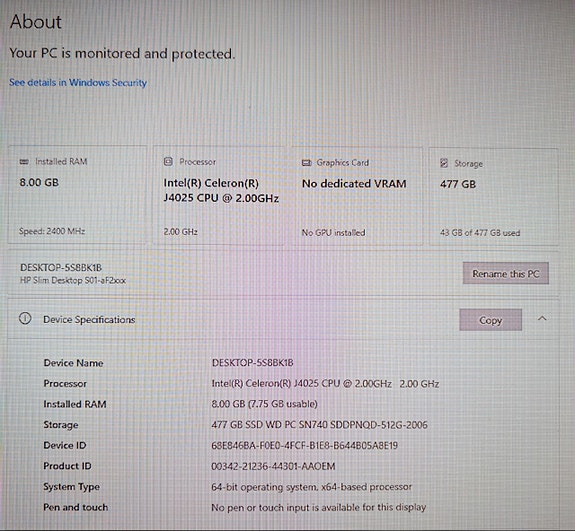The width and height of the screenshot is (575, 531).
Task: Click the Device Specifications header label
Action: 89,320
